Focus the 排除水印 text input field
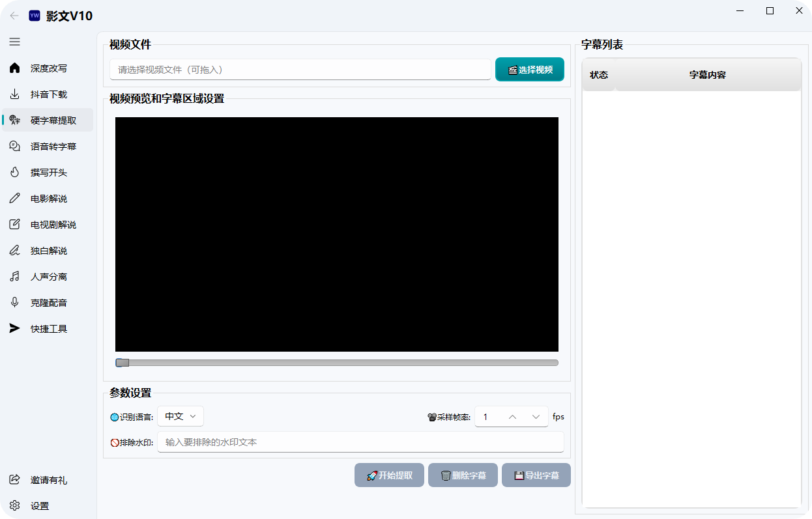The height and width of the screenshot is (519, 812). (360, 442)
